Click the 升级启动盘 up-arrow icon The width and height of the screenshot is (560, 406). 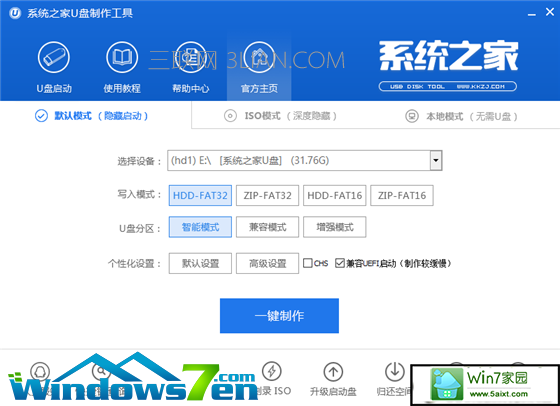pyautogui.click(x=333, y=371)
